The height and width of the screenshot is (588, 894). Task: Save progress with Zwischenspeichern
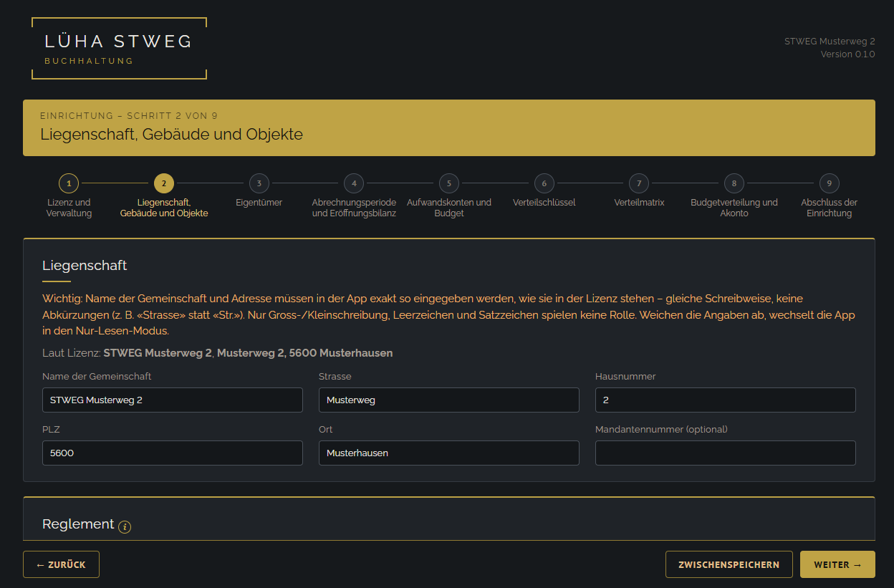(x=729, y=564)
